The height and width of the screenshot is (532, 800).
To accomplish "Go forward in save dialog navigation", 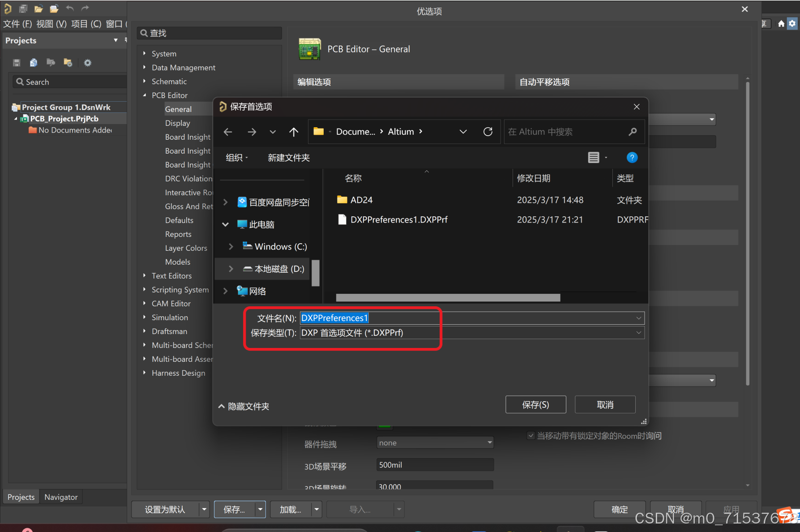I will (x=252, y=132).
